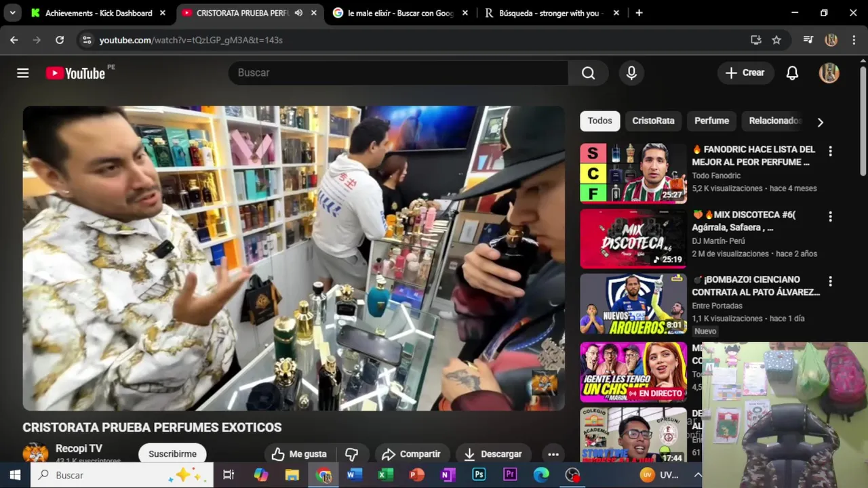868x488 pixels.
Task: Bookmark this page with star icon
Action: 776,40
